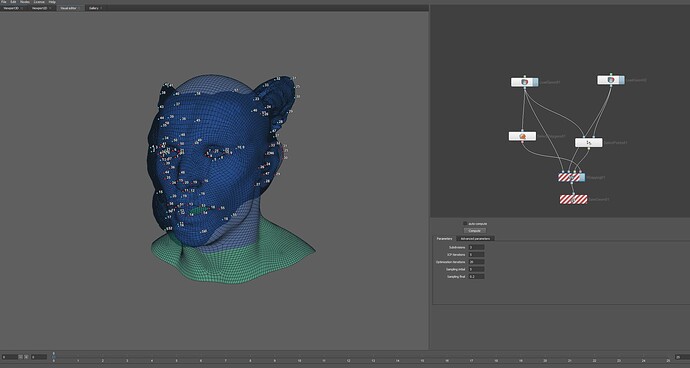Click frame 15 on the timeline
The width and height of the screenshot is (690, 368).
coord(422,361)
